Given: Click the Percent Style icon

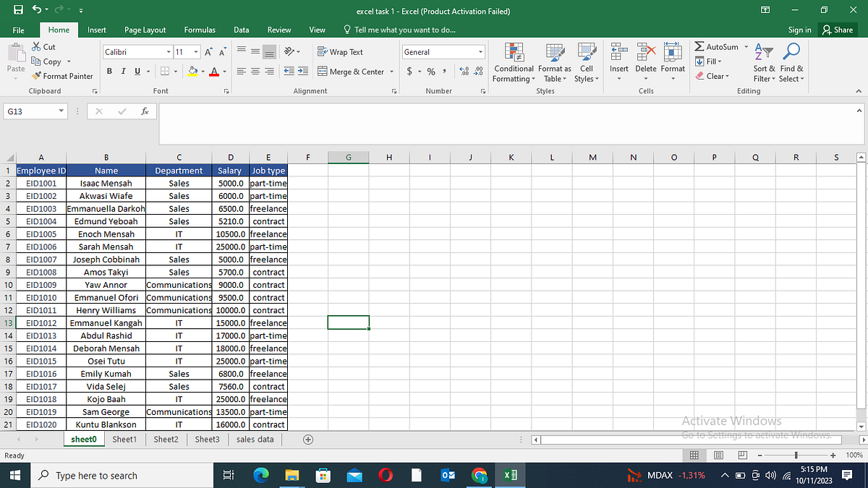Looking at the screenshot, I should (430, 72).
